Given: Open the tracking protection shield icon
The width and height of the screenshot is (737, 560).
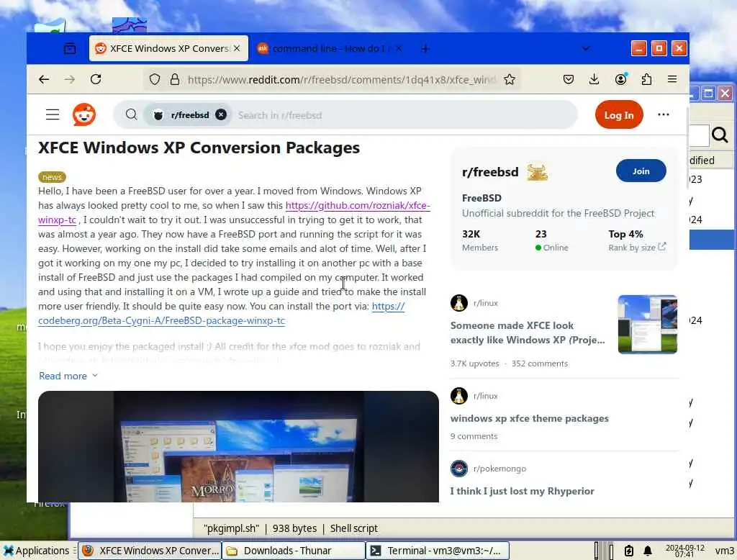Looking at the screenshot, I should 155,79.
